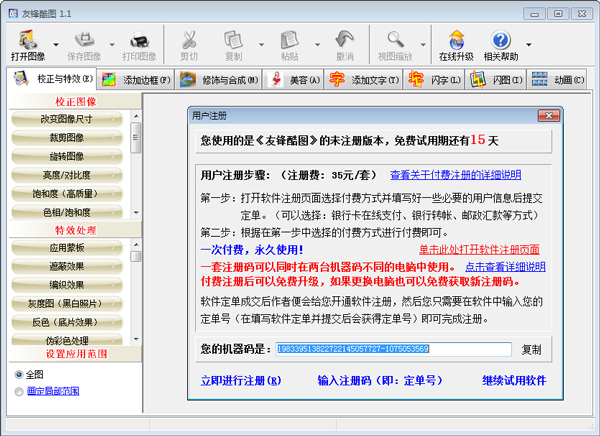This screenshot has width=600, height=436.
Task: Expand the Copy dropdown arrow
Action: (261, 44)
